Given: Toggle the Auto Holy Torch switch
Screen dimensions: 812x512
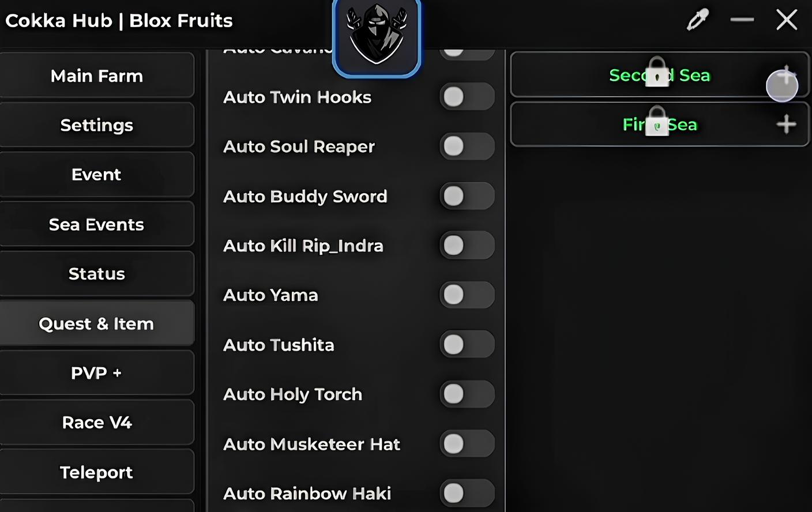Looking at the screenshot, I should pos(467,394).
